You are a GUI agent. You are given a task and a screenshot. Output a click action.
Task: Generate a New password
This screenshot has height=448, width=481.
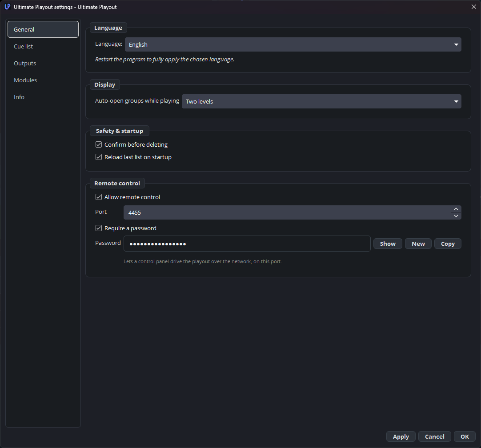[x=418, y=244]
